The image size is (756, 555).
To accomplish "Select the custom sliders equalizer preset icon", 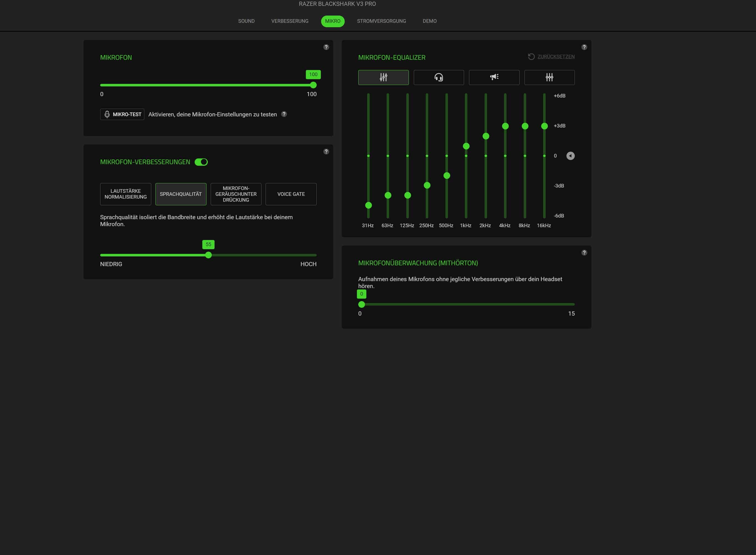I will (x=549, y=77).
